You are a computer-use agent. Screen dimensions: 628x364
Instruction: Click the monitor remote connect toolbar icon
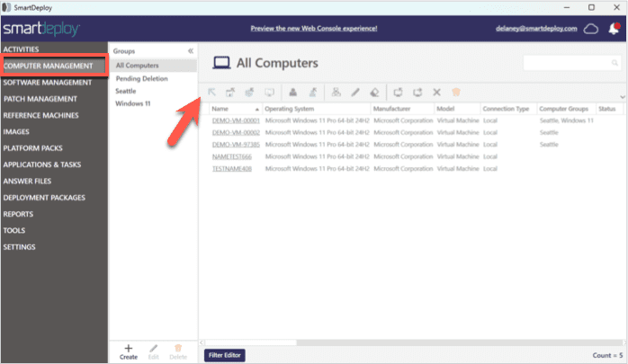pyautogui.click(x=269, y=93)
